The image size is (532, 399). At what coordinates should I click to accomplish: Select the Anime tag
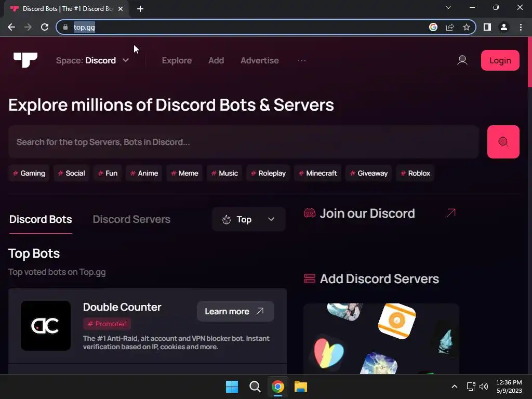click(x=144, y=173)
